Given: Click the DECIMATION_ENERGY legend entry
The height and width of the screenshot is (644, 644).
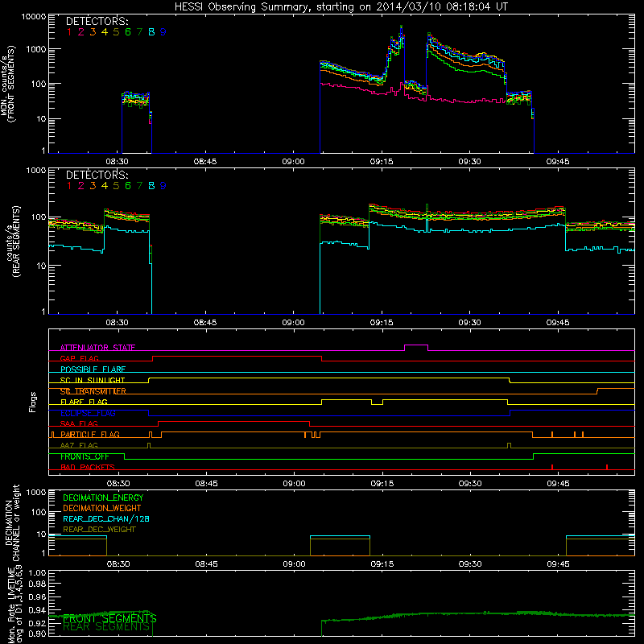Looking at the screenshot, I should tap(103, 497).
